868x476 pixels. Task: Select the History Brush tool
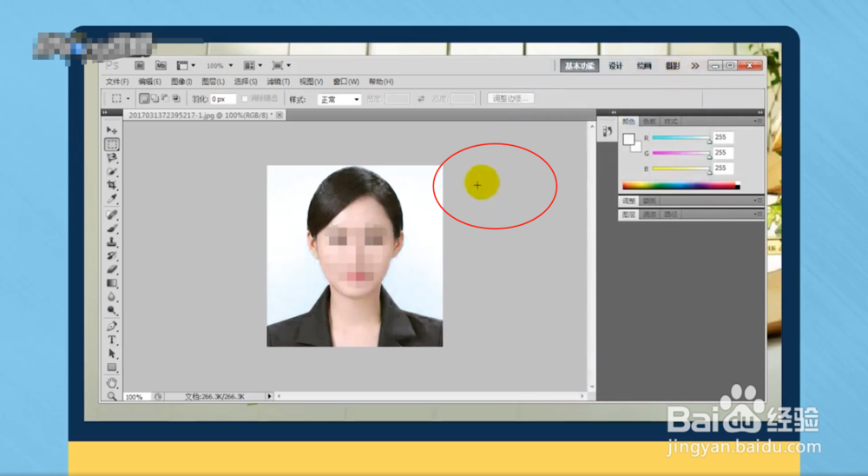[x=112, y=255]
